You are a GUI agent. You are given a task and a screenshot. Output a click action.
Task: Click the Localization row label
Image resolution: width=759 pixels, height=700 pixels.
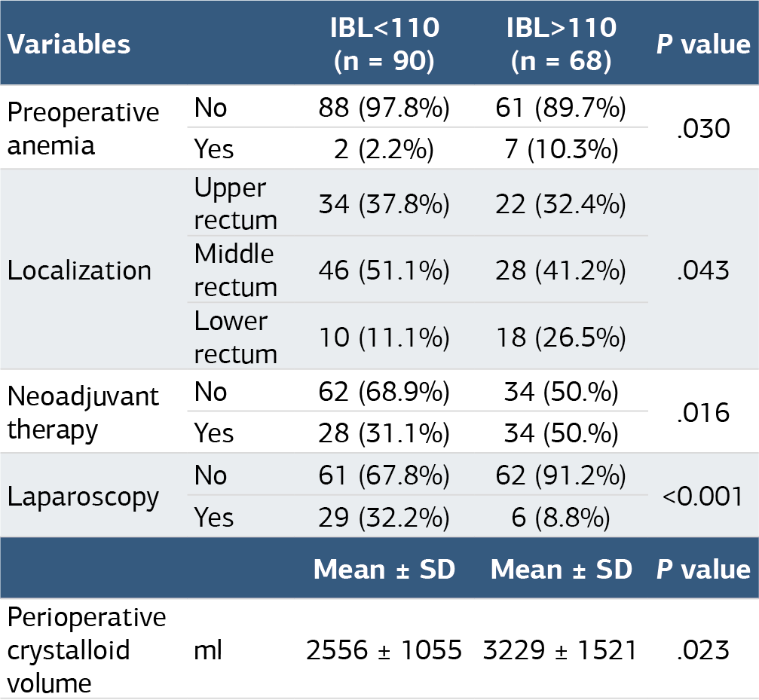pyautogui.click(x=79, y=270)
